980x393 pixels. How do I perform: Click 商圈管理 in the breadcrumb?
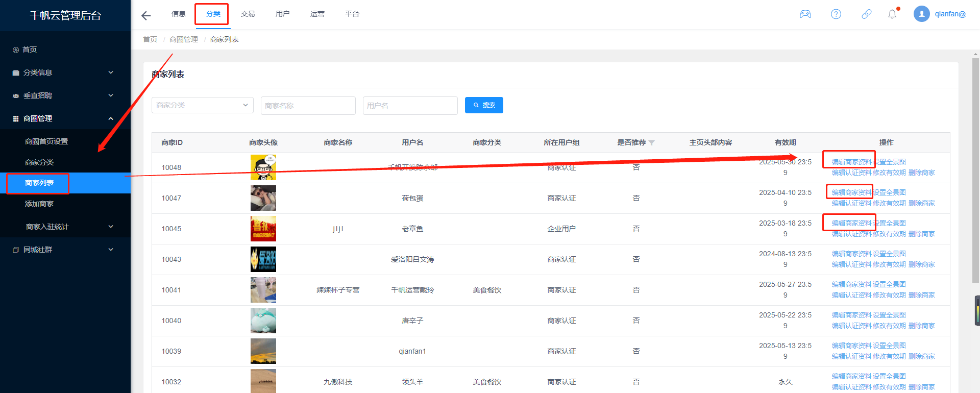pyautogui.click(x=184, y=39)
